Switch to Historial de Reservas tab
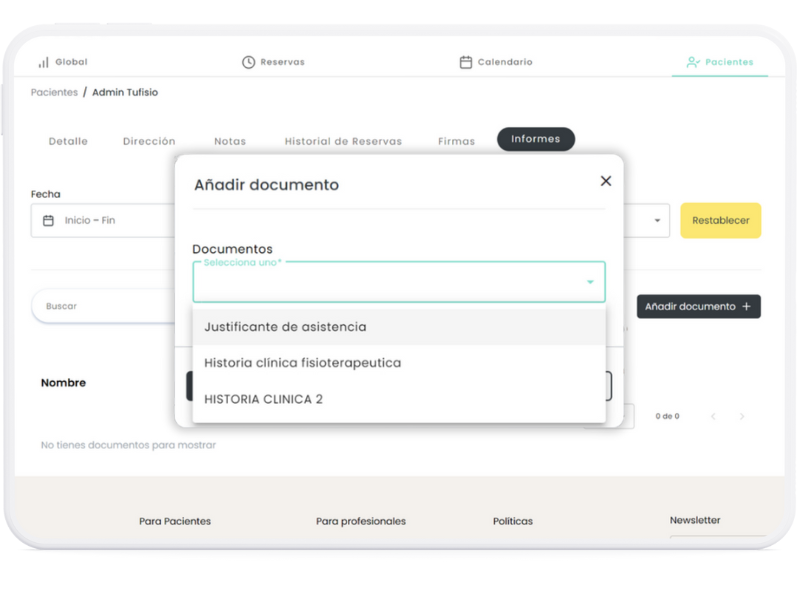 pyautogui.click(x=343, y=141)
